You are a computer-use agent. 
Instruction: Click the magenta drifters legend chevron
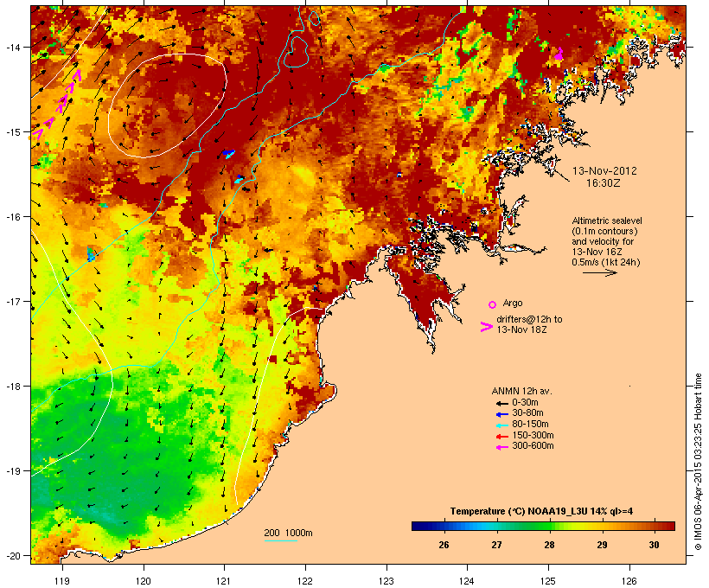tap(486, 327)
